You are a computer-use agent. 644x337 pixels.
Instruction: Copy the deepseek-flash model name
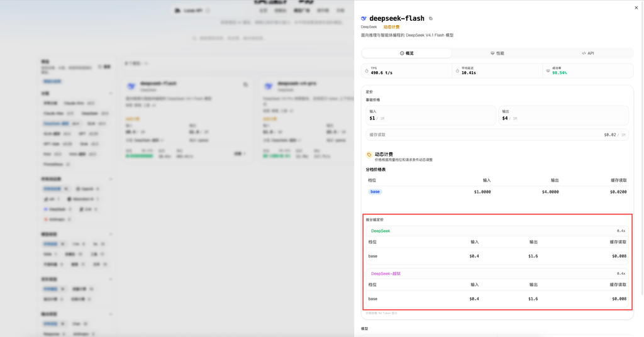(430, 18)
